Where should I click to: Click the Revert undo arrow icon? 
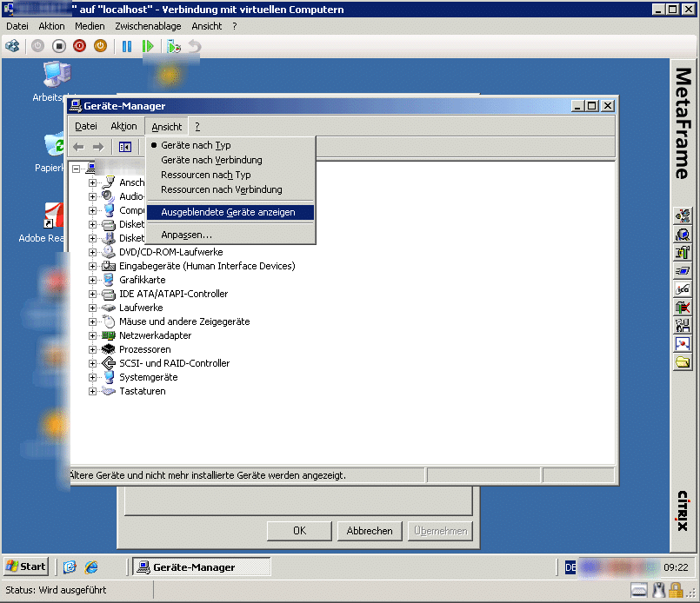[195, 46]
